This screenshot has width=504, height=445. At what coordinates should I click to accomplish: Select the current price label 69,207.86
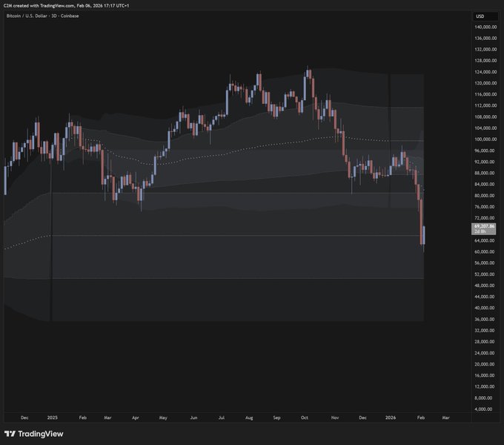[x=485, y=226]
